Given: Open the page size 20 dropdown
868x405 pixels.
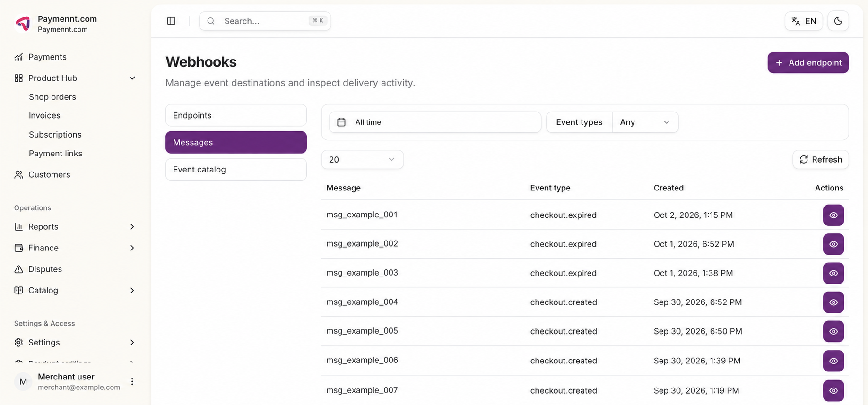Looking at the screenshot, I should click(362, 160).
